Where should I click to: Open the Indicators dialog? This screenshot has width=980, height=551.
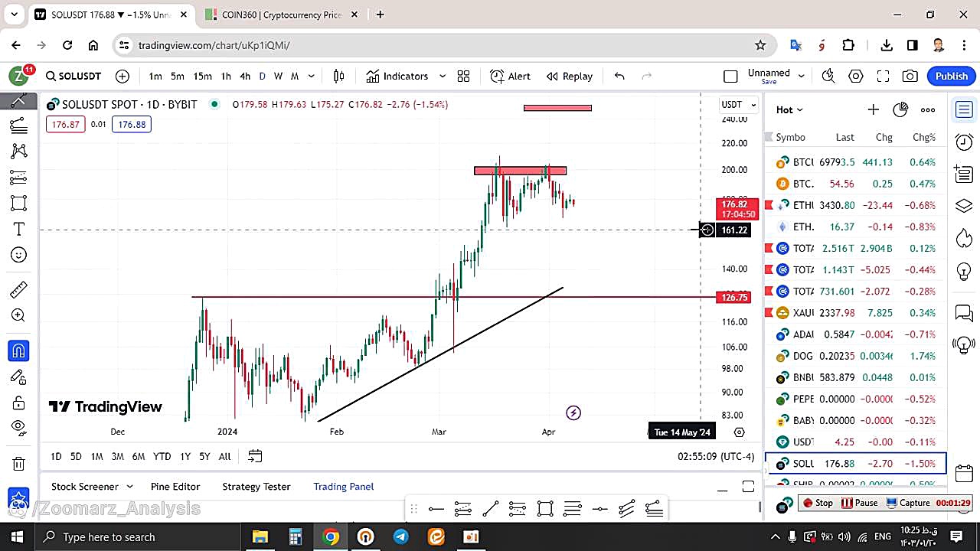[x=397, y=76]
